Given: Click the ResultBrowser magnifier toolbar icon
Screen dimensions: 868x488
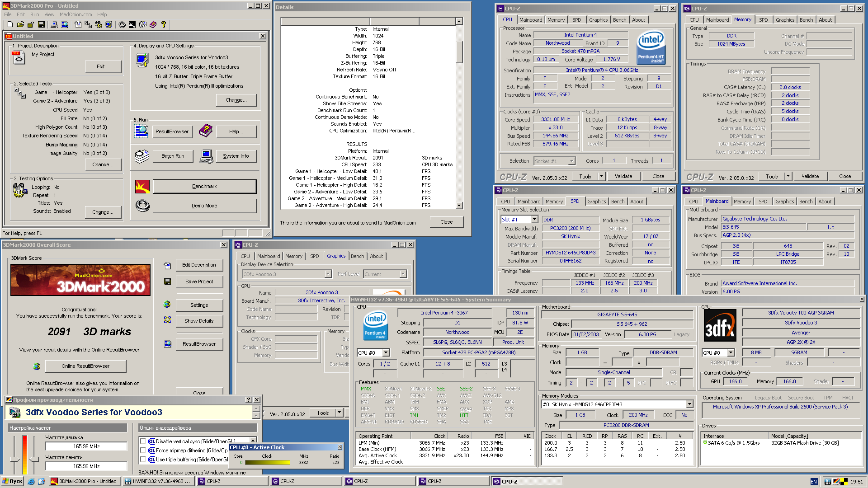Looking at the screenshot, I should (x=65, y=24).
